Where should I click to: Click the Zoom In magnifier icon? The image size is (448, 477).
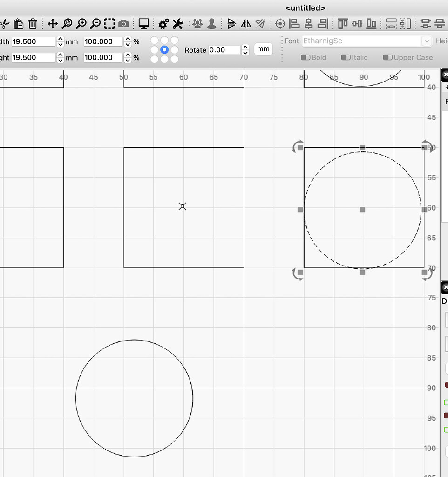[81, 23]
